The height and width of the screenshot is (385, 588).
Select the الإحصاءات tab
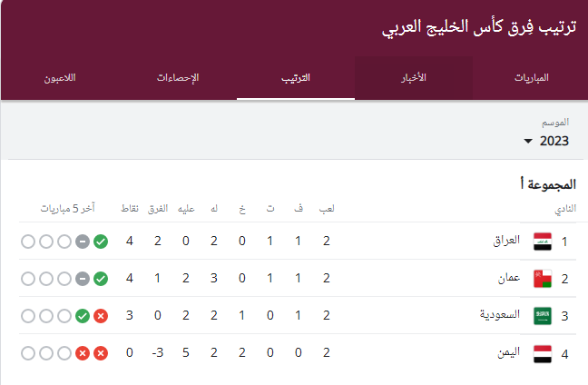pos(177,78)
